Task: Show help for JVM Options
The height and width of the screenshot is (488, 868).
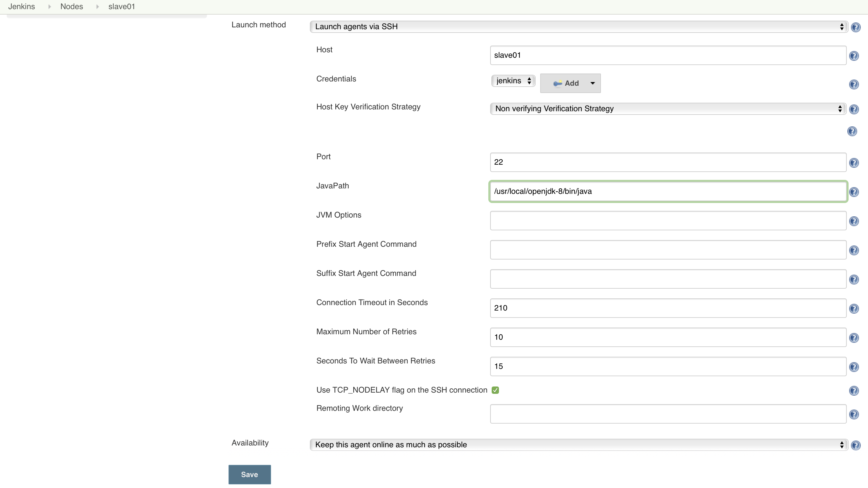Action: tap(853, 221)
